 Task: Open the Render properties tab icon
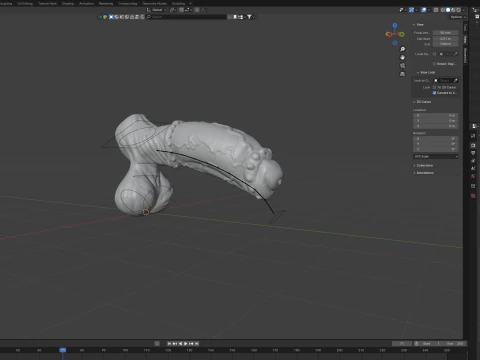473,145
